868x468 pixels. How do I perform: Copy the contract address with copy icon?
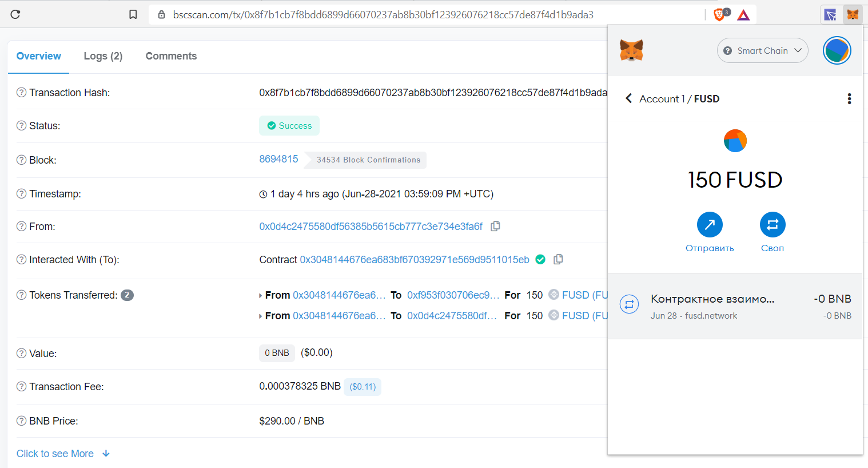[558, 259]
